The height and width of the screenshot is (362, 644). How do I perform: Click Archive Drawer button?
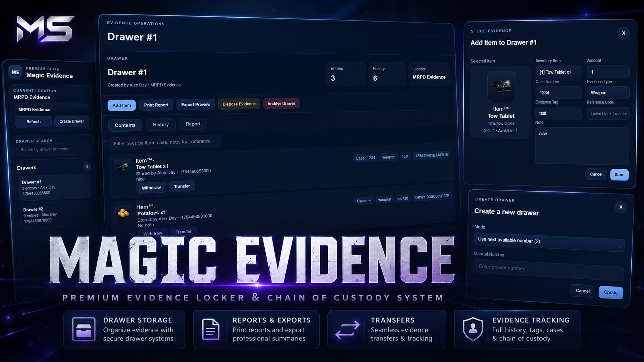coord(281,103)
